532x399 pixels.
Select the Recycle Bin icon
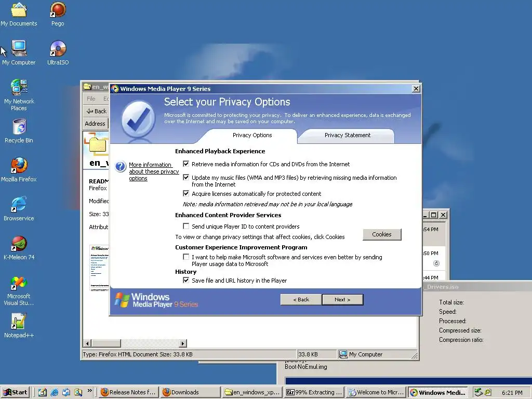click(x=19, y=131)
